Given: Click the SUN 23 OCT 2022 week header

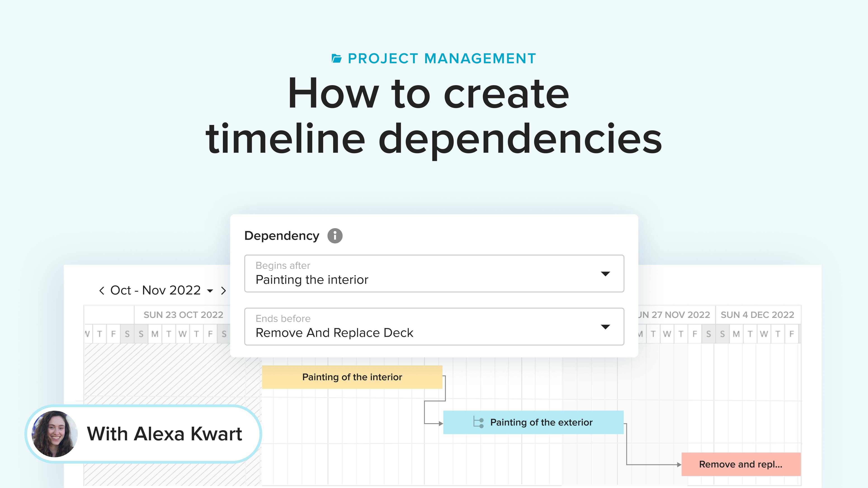Looking at the screenshot, I should (183, 315).
